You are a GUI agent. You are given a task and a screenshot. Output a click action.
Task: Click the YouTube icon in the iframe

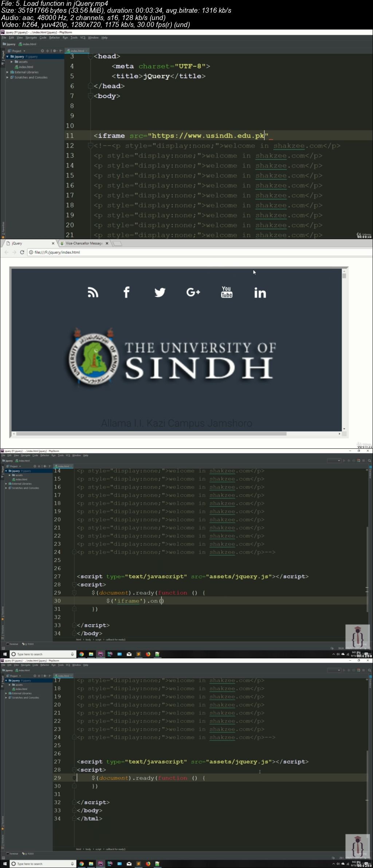227,292
